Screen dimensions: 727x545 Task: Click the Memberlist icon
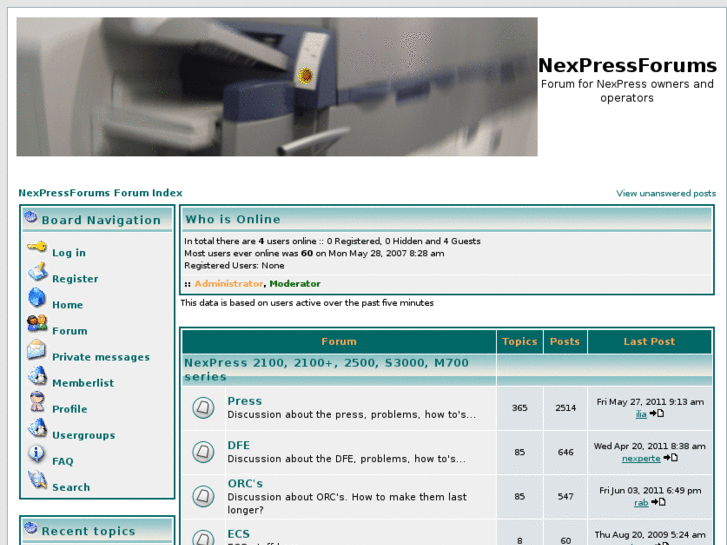click(37, 376)
